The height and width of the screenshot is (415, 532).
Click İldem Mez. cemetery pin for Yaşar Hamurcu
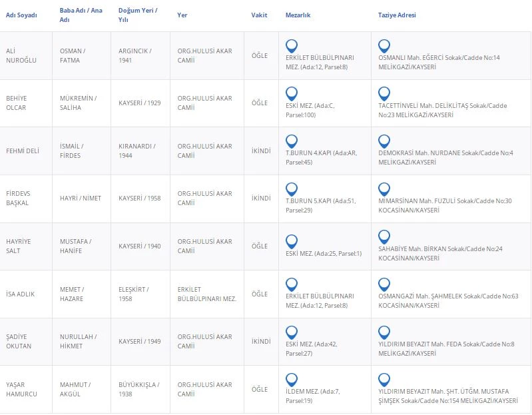click(291, 380)
